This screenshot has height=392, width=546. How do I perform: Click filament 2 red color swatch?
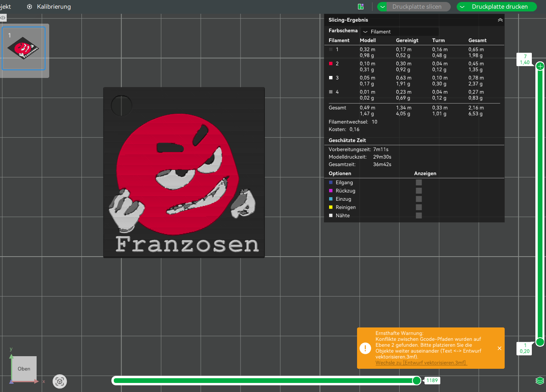click(x=331, y=64)
